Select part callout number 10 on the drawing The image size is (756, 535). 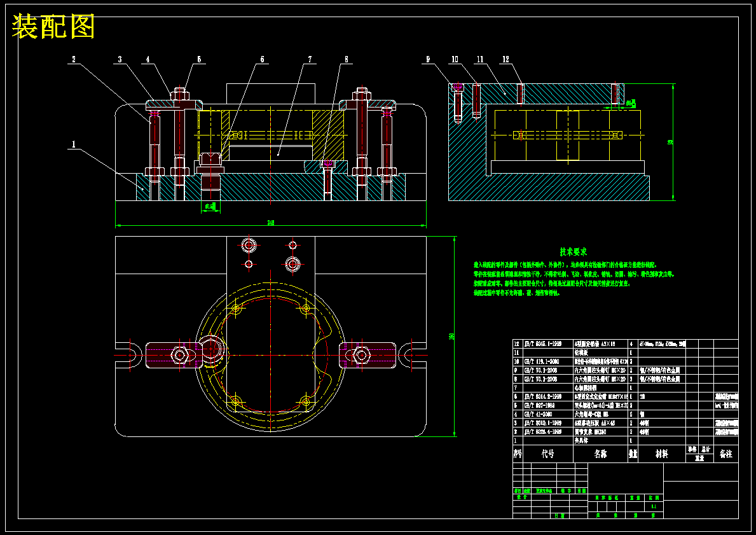[455, 59]
